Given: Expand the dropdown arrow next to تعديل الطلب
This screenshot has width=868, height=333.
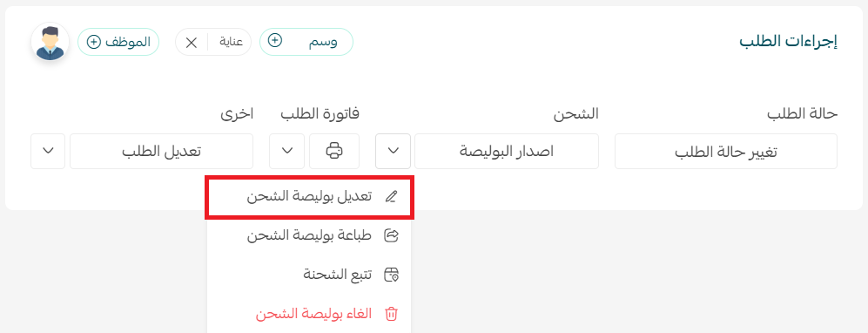Looking at the screenshot, I should point(48,151).
